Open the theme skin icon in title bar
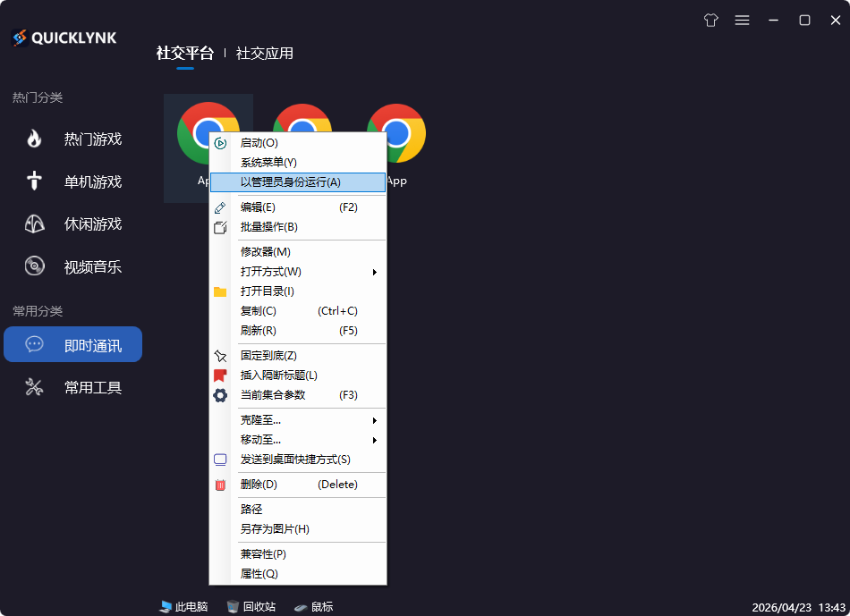 point(710,20)
